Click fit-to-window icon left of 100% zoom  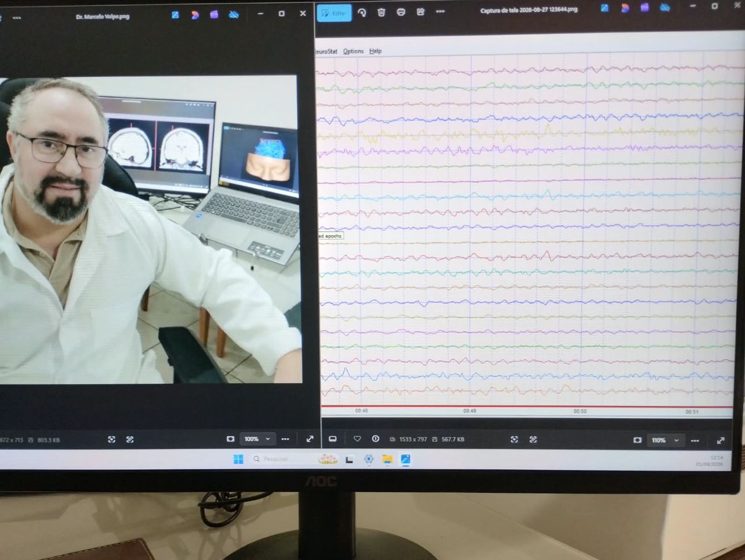click(230, 439)
